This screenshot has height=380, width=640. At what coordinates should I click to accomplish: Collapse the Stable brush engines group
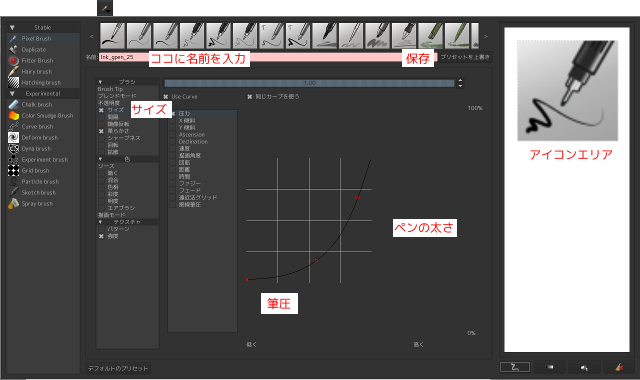[12, 27]
